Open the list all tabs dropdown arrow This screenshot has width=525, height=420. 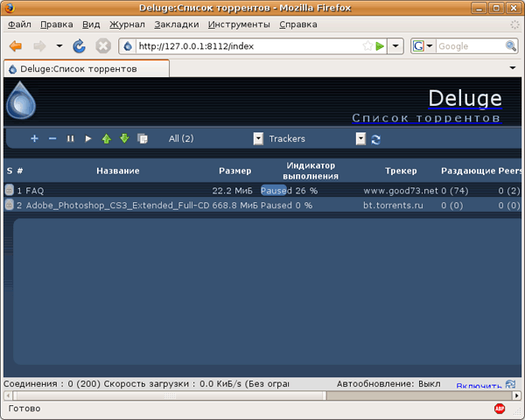pyautogui.click(x=512, y=68)
